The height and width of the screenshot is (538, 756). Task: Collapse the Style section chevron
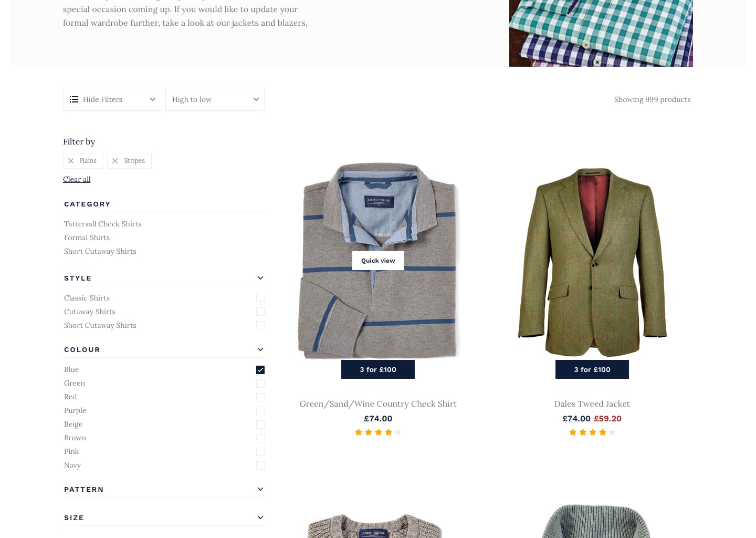click(x=260, y=278)
